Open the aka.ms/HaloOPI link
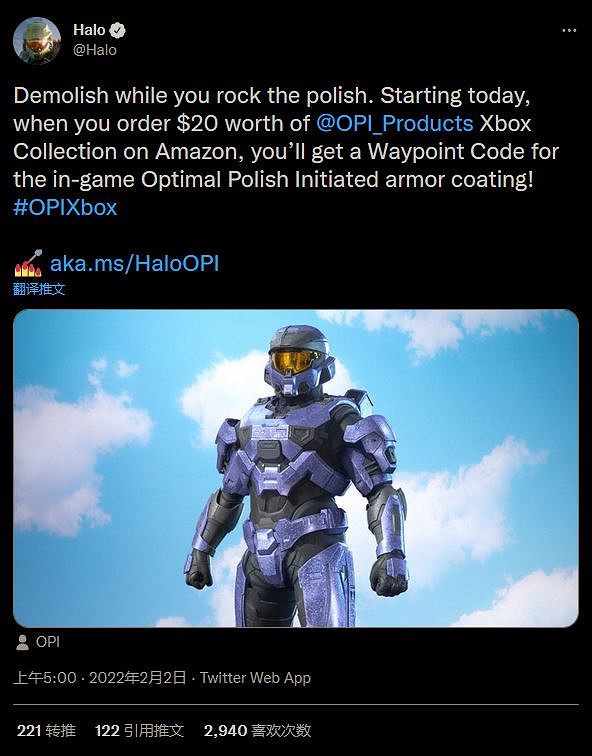The height and width of the screenshot is (756, 592). coord(135,263)
